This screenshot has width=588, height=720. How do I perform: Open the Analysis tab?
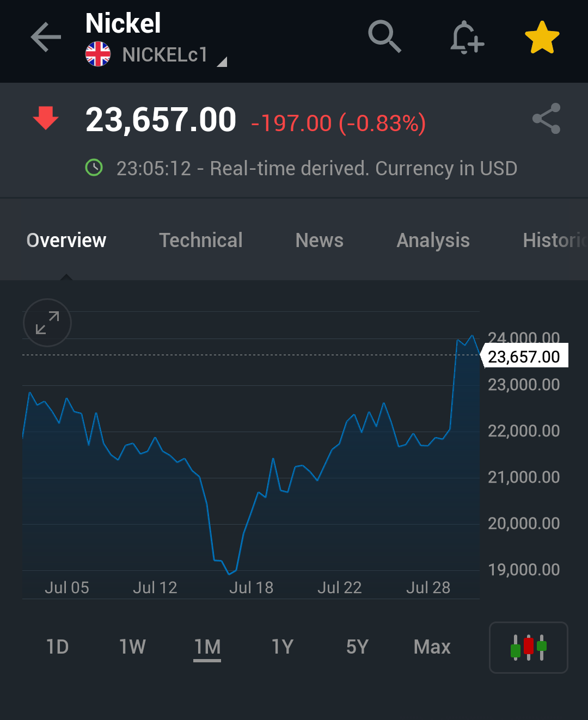[433, 241]
